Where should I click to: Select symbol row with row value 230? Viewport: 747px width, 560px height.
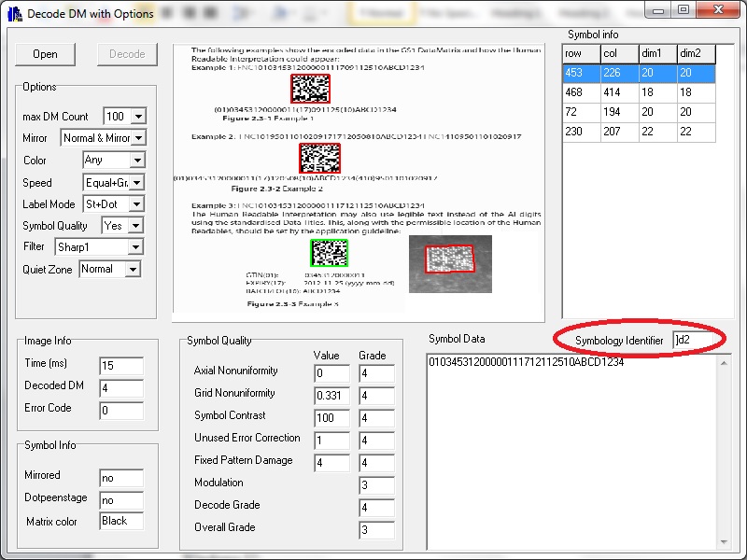pos(639,132)
